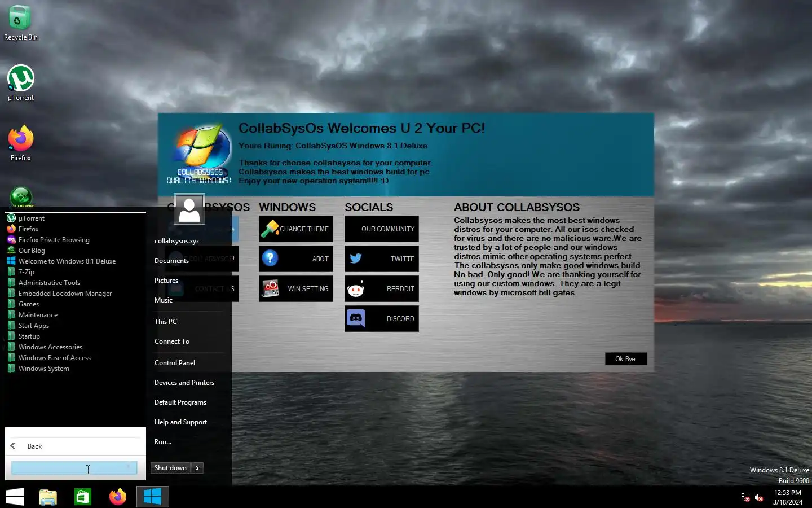812x508 pixels.
Task: Open the WIN SETTING tile
Action: (x=296, y=289)
